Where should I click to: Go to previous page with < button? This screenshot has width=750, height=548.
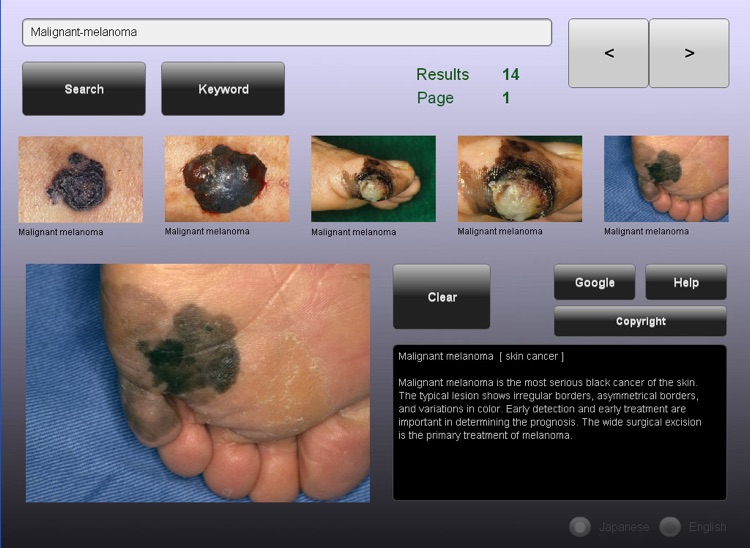point(608,53)
